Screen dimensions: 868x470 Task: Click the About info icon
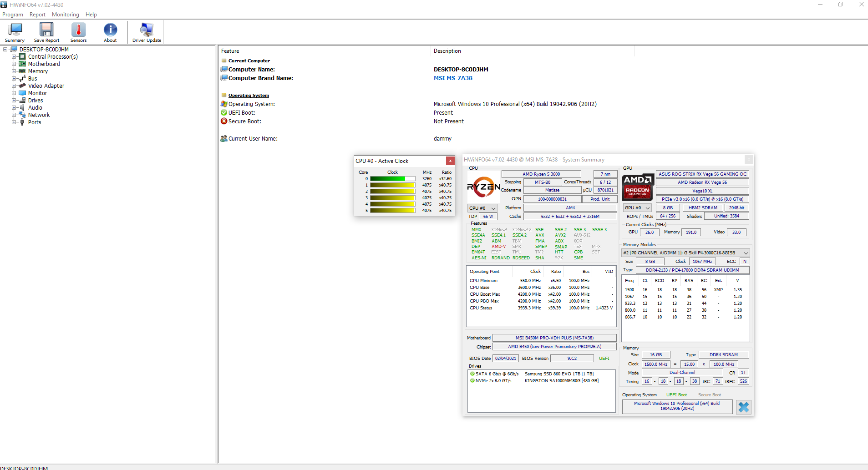click(110, 30)
